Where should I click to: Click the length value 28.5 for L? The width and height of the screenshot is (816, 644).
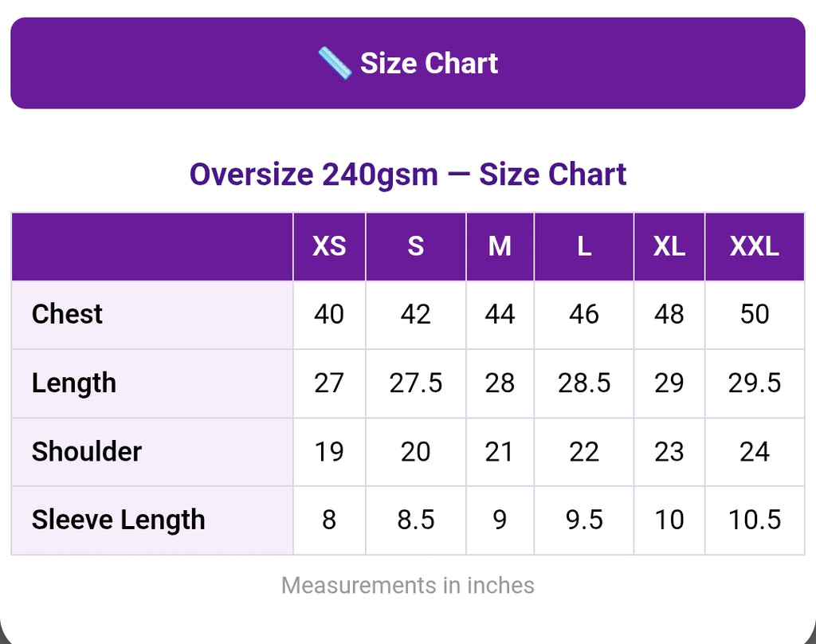pyautogui.click(x=584, y=383)
